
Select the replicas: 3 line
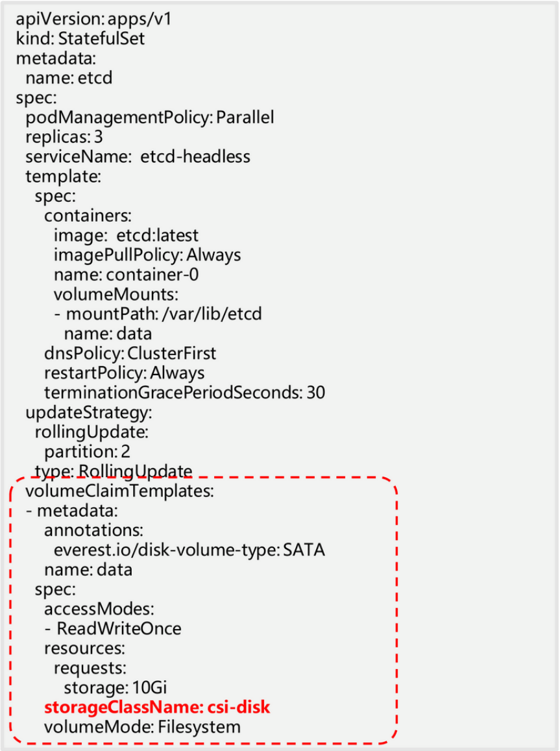point(64,137)
